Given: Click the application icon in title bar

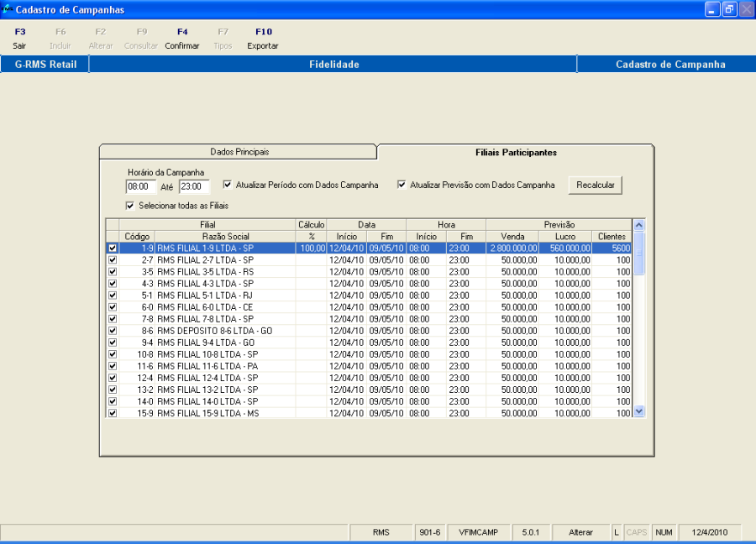Looking at the screenshot, I should click(x=7, y=9).
